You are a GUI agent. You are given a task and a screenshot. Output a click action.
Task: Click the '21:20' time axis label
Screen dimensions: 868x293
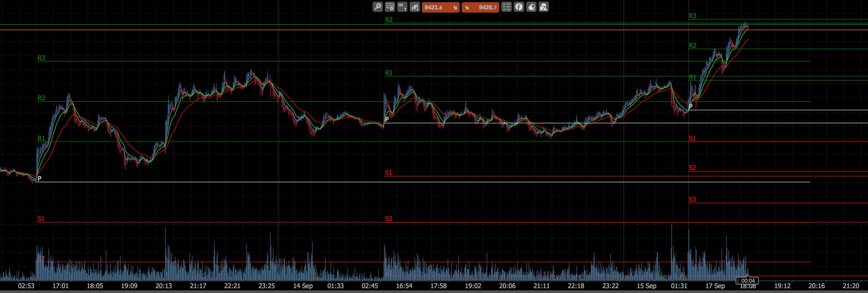851,286
